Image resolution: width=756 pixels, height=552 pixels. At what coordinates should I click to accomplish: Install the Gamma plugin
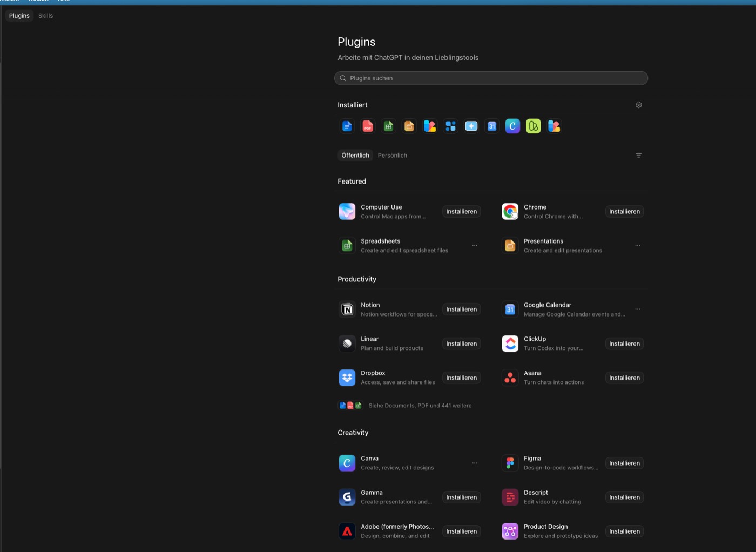click(x=462, y=497)
